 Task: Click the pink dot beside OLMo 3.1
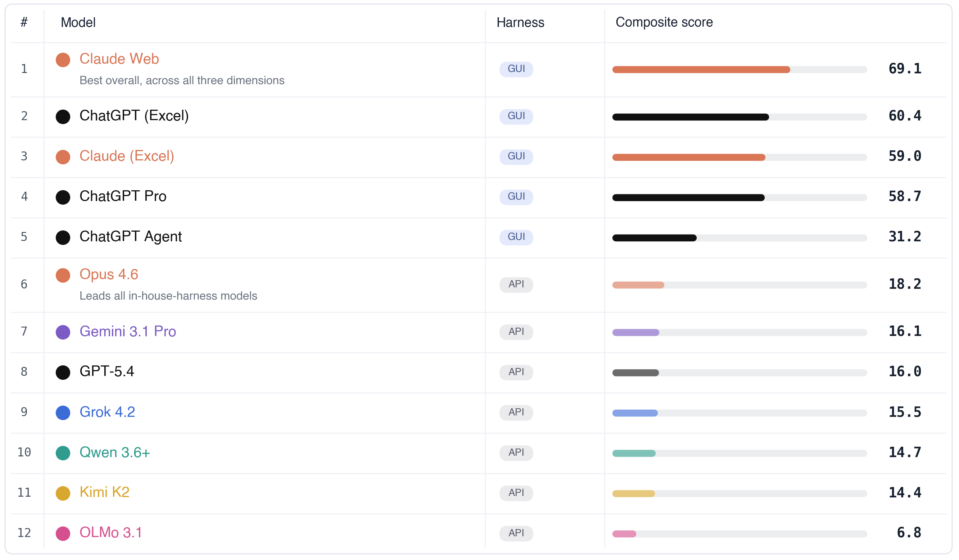tap(63, 534)
